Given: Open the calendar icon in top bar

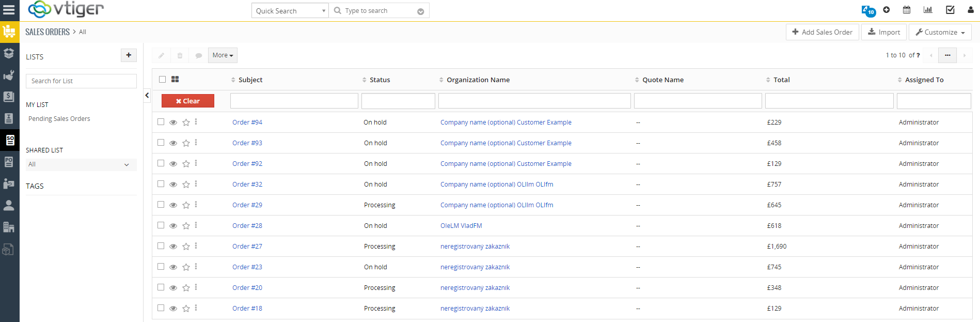Looking at the screenshot, I should [x=907, y=10].
